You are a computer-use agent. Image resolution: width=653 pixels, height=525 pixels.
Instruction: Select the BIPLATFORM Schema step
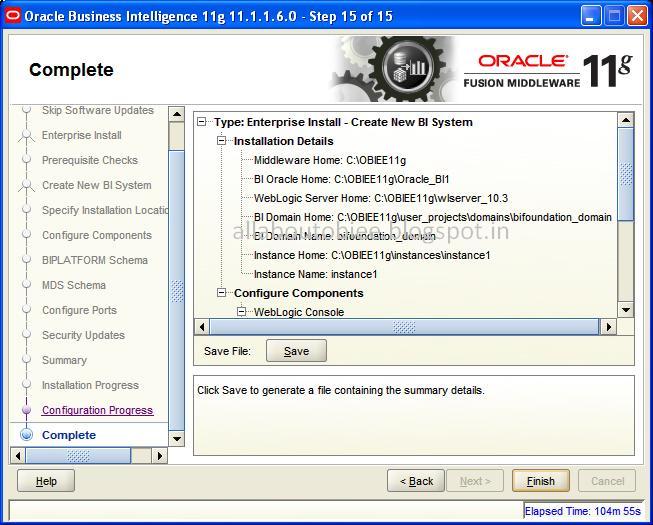(x=95, y=260)
